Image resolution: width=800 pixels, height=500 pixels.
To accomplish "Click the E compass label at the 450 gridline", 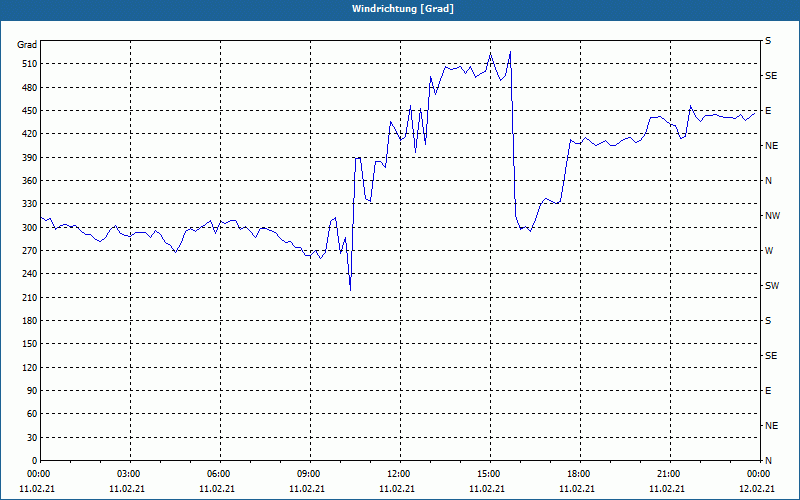I will (768, 111).
